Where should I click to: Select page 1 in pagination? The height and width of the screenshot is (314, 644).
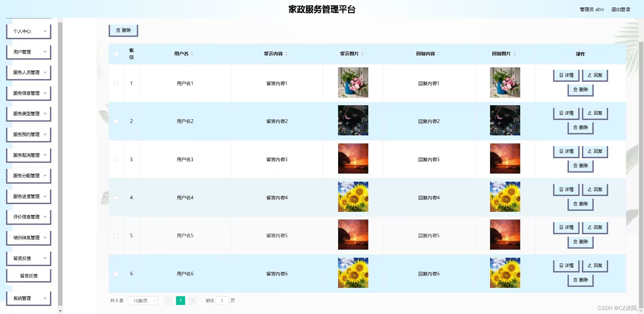click(180, 301)
